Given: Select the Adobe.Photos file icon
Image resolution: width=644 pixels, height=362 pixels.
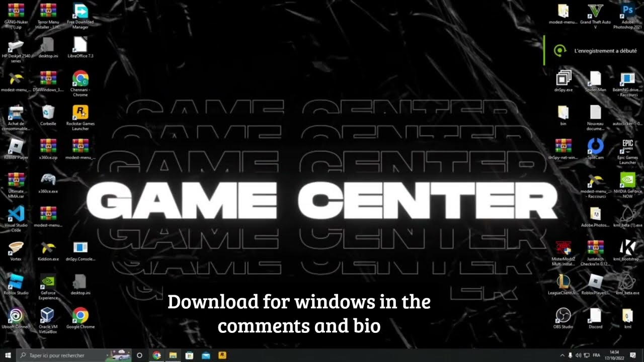Looking at the screenshot, I should (596, 217).
